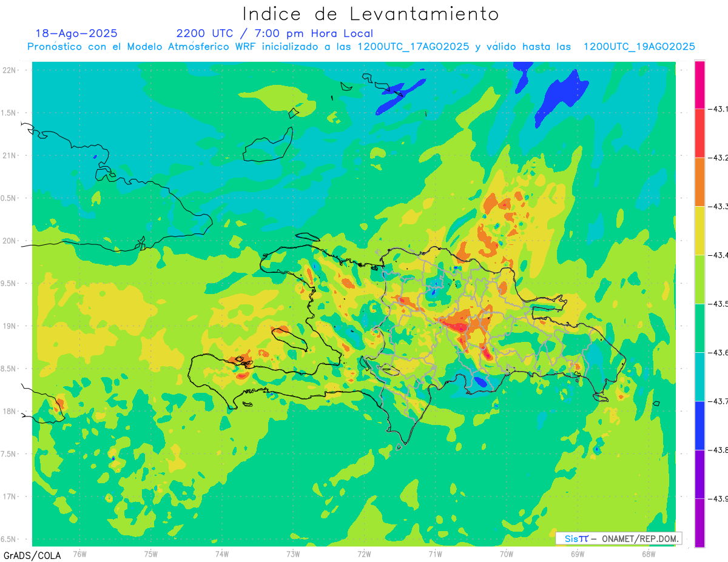Click the blue legend color band
Screen dimensions: 728x562
point(699,425)
